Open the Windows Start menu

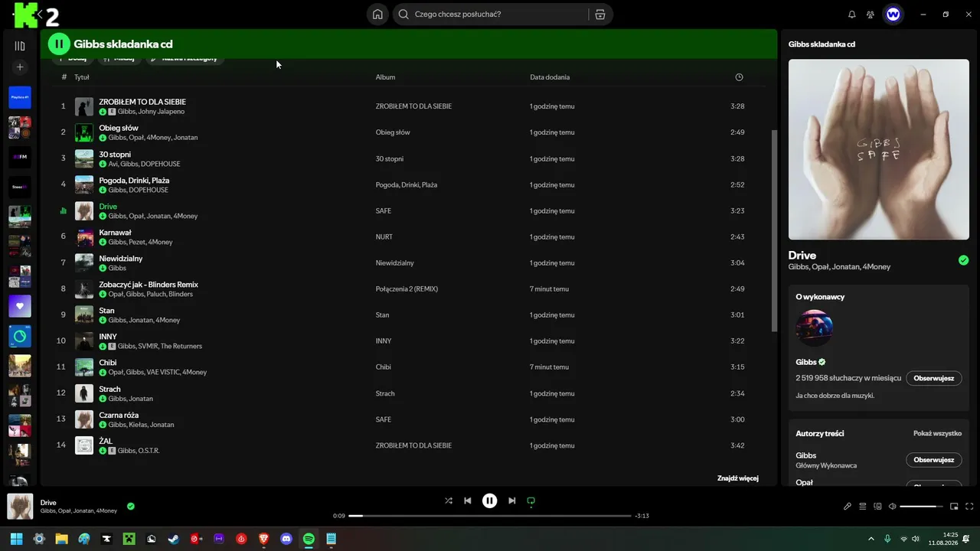coord(16,539)
